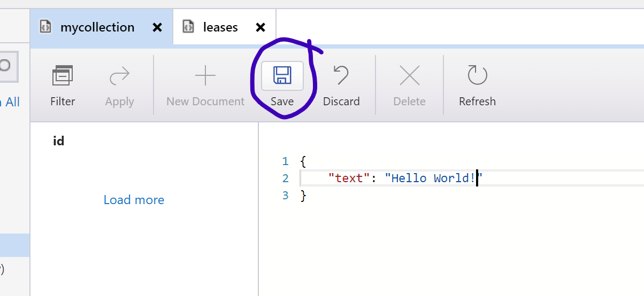Click line number 2 in gutter

tap(286, 178)
